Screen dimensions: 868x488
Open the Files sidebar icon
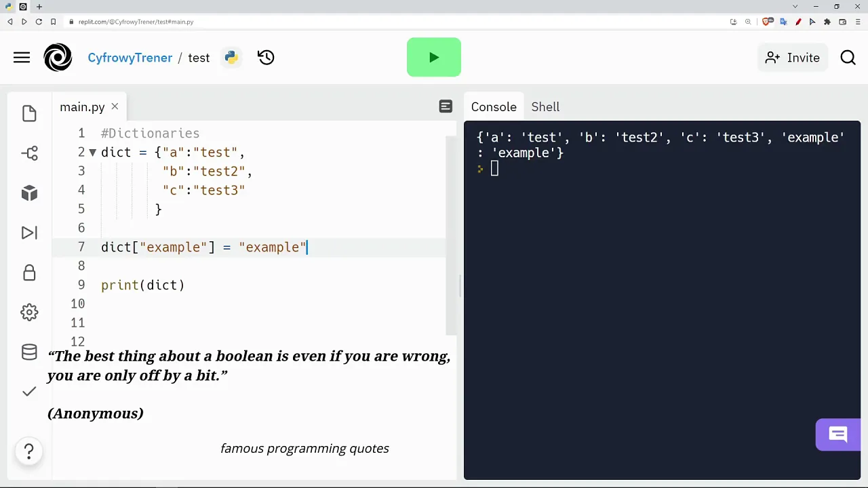[29, 113]
